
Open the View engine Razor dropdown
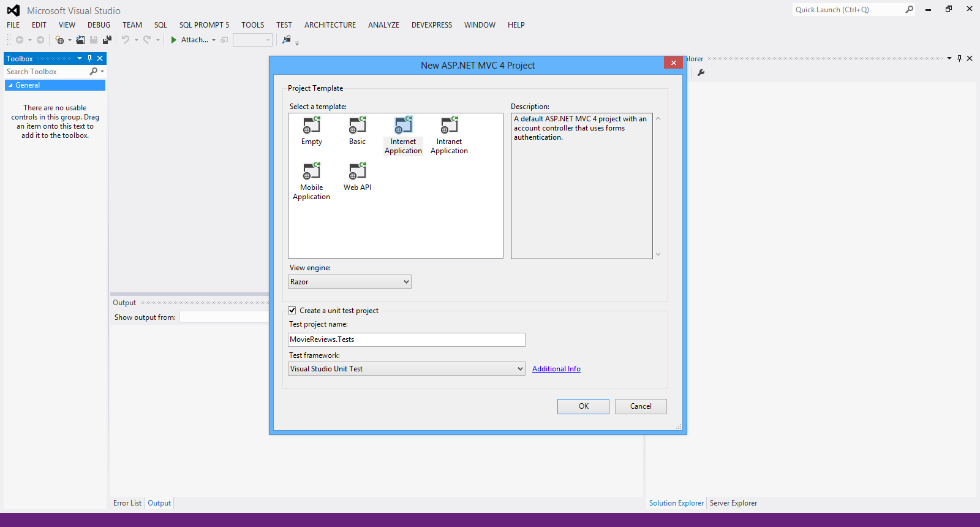pyautogui.click(x=349, y=282)
